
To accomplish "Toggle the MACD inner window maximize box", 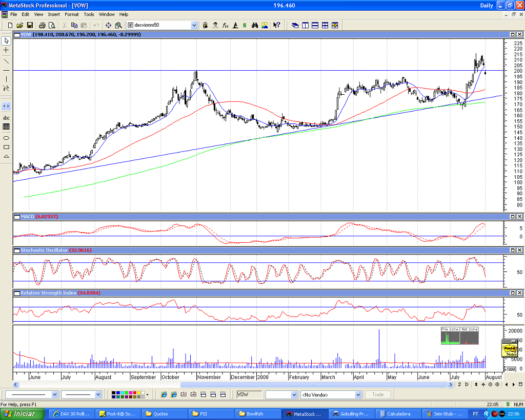I will 513,217.
